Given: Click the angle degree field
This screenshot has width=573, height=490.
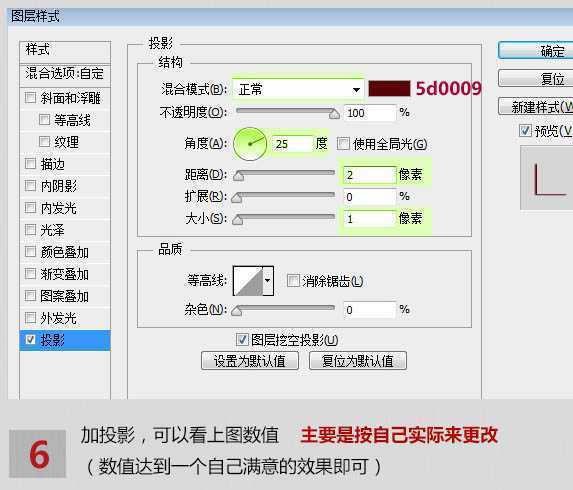Looking at the screenshot, I should 292,144.
